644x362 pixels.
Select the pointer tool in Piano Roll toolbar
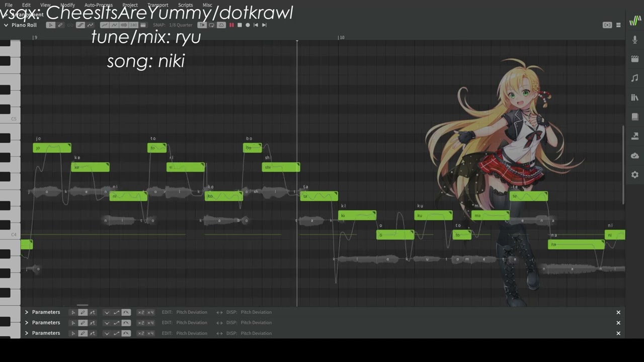click(51, 25)
